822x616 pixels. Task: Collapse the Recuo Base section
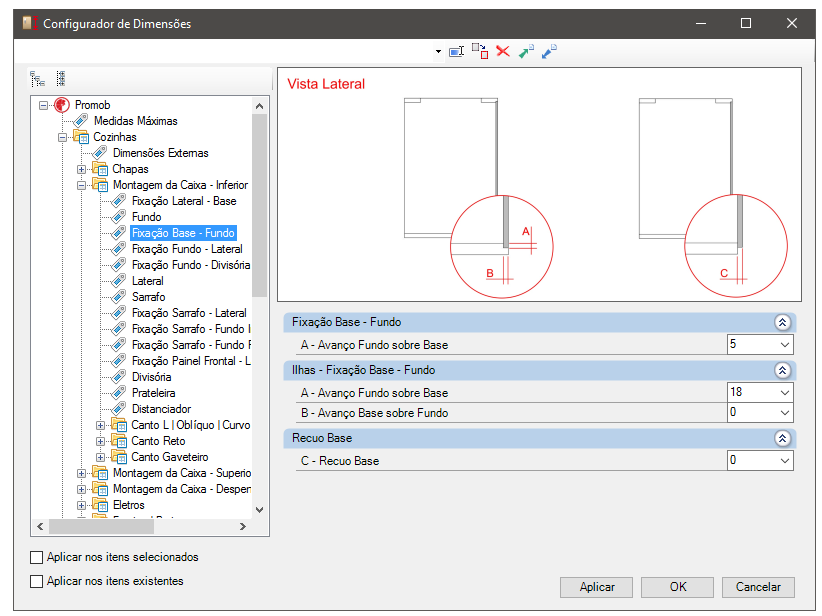pos(782,438)
